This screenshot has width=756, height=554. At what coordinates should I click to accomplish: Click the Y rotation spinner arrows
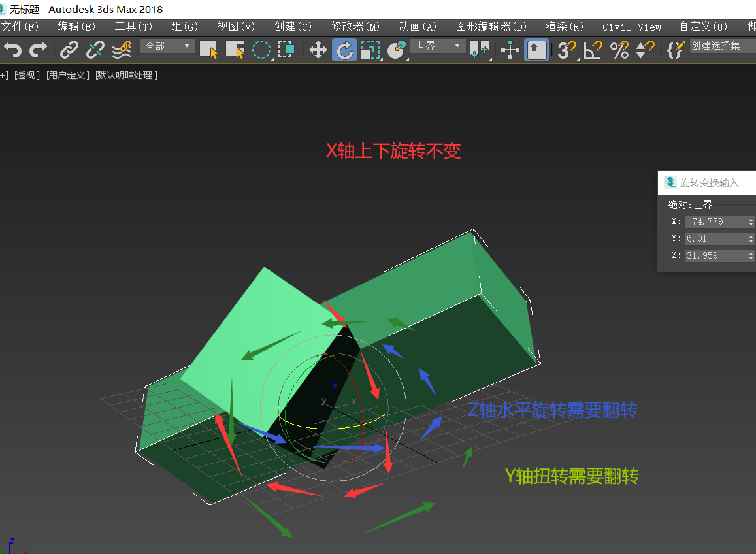751,238
